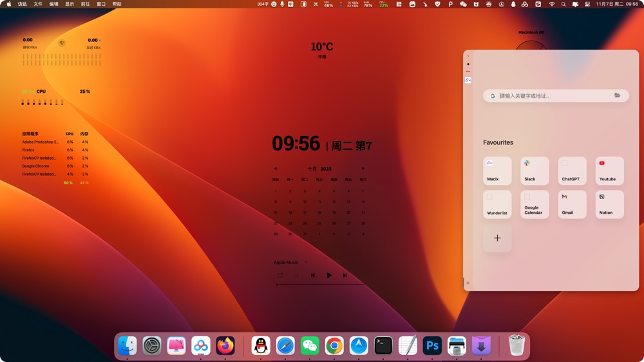Open WeChat green icon in Dock
Screen dimensions: 644x362
(310, 345)
